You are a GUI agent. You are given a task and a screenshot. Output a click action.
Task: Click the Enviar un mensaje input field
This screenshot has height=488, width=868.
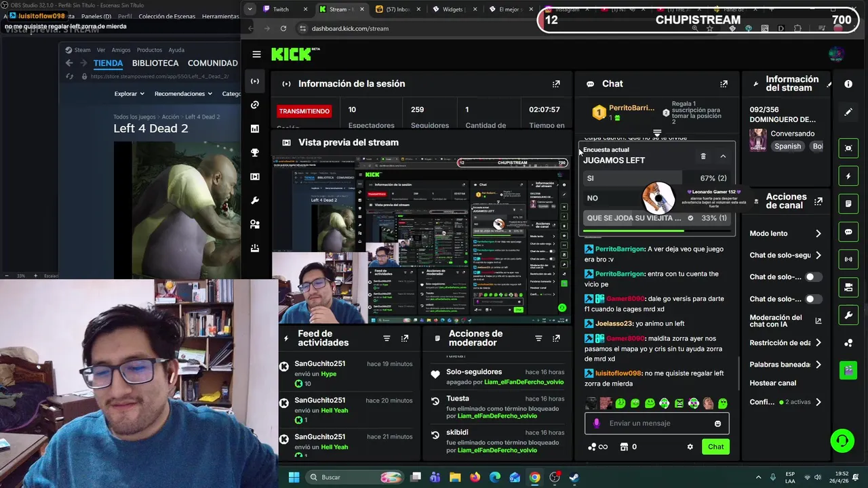click(x=656, y=424)
